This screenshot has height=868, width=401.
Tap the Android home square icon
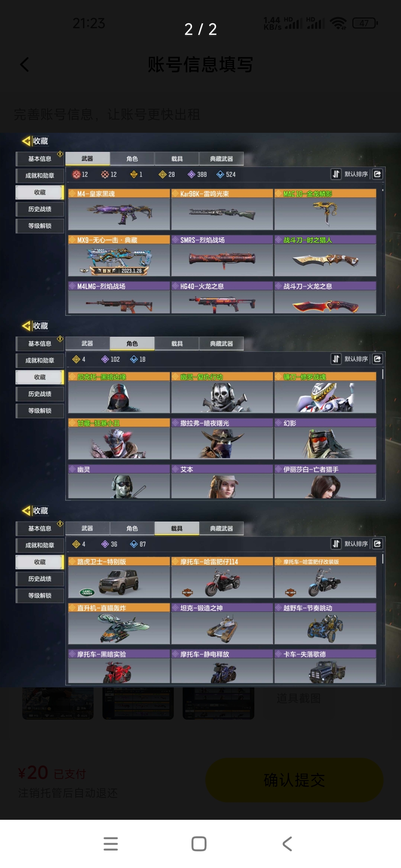coord(199,844)
